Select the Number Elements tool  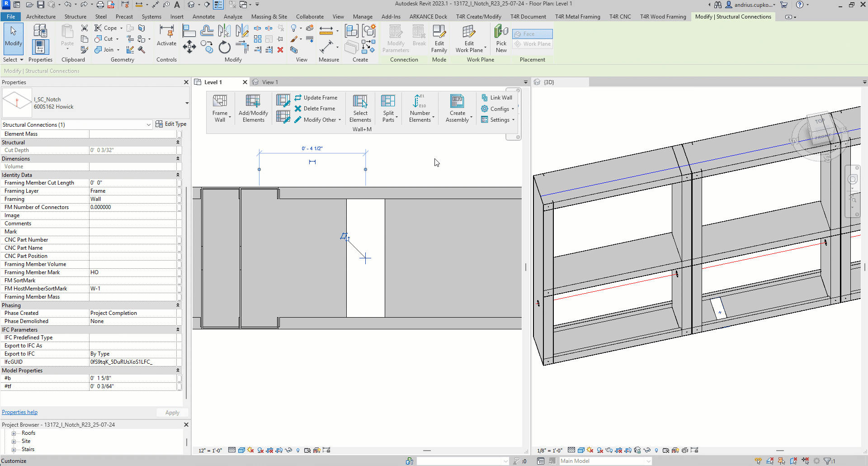click(x=419, y=101)
